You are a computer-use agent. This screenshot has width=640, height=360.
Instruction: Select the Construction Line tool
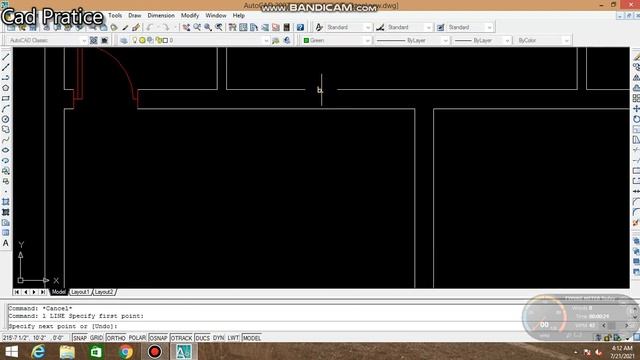[x=6, y=67]
